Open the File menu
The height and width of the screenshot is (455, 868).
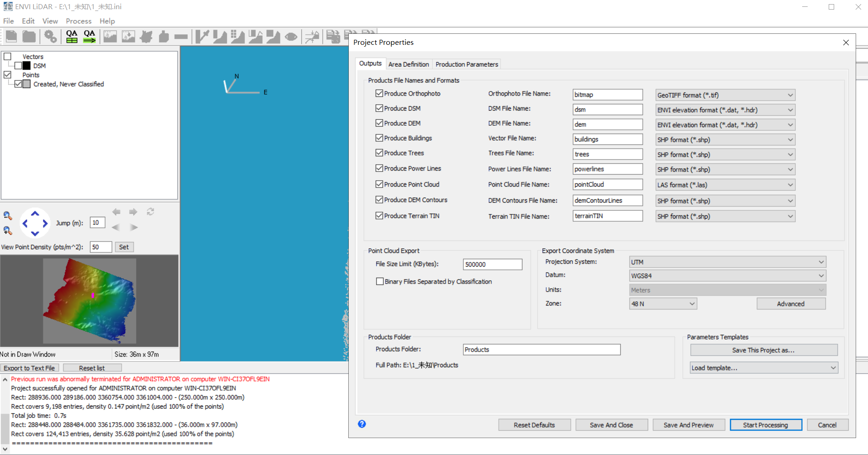[9, 21]
